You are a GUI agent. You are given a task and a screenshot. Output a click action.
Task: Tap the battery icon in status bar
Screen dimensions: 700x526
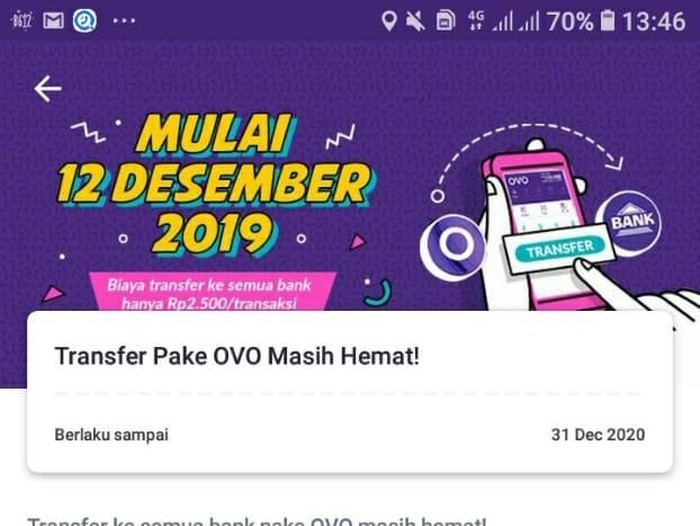click(607, 21)
